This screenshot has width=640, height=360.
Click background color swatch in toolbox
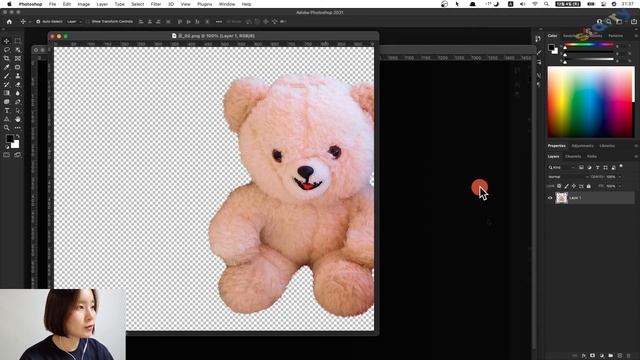click(x=16, y=145)
